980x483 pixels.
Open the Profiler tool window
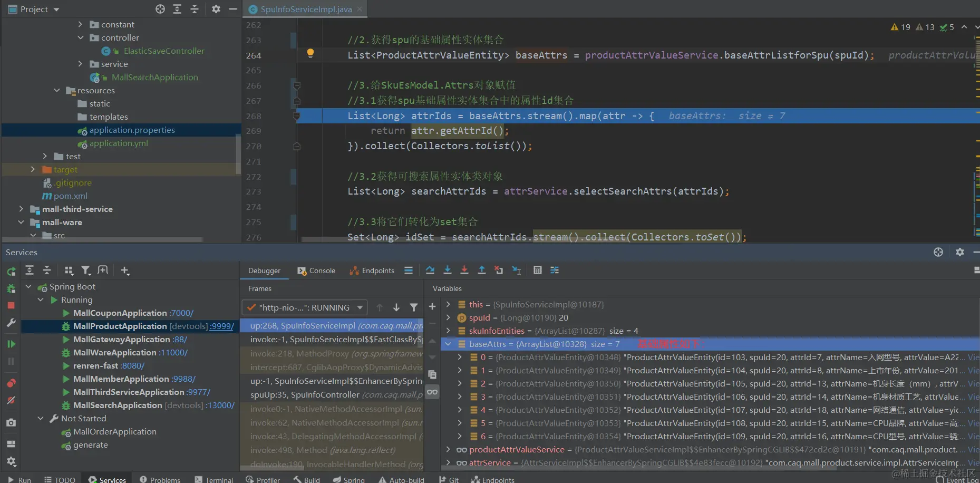point(263,479)
